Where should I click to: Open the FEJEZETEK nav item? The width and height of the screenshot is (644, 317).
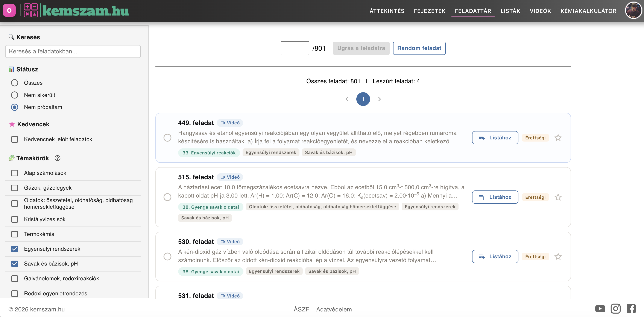(x=430, y=11)
